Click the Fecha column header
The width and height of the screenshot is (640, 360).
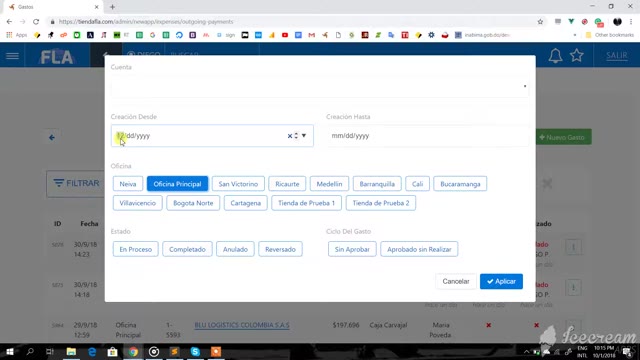[x=89, y=224]
